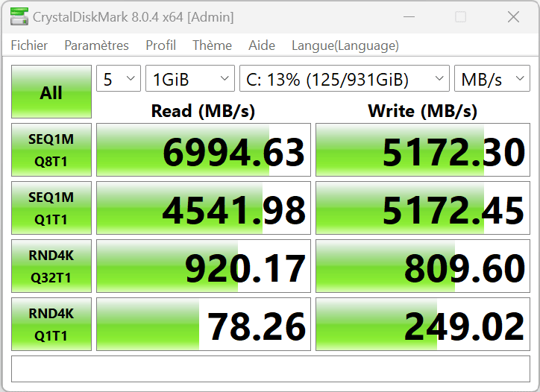Click the 6994.63 read result

204,150
